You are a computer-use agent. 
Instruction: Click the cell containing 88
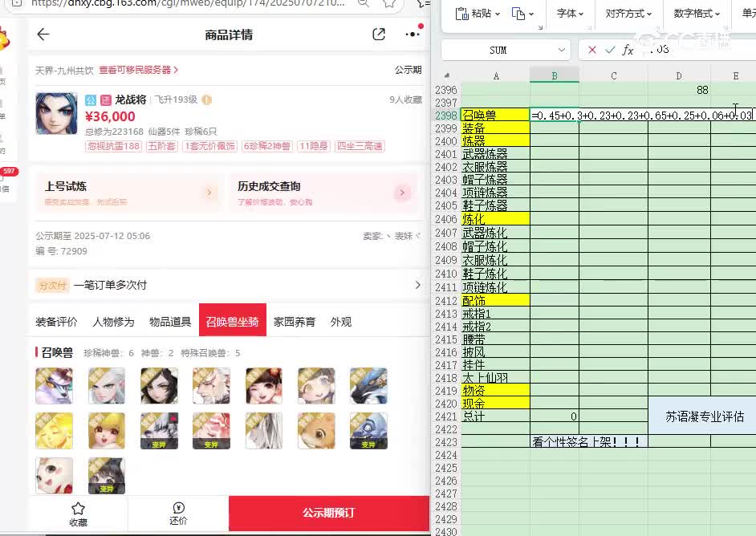[x=679, y=90]
